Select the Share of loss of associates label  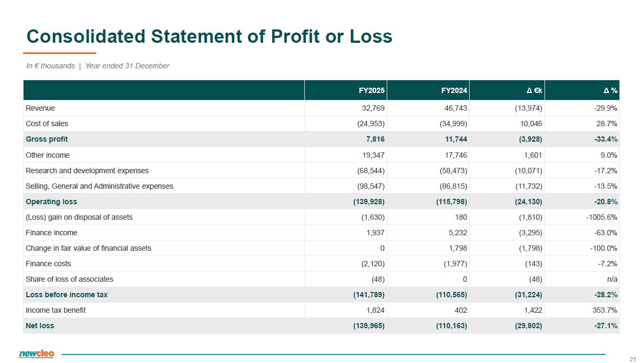(x=70, y=279)
